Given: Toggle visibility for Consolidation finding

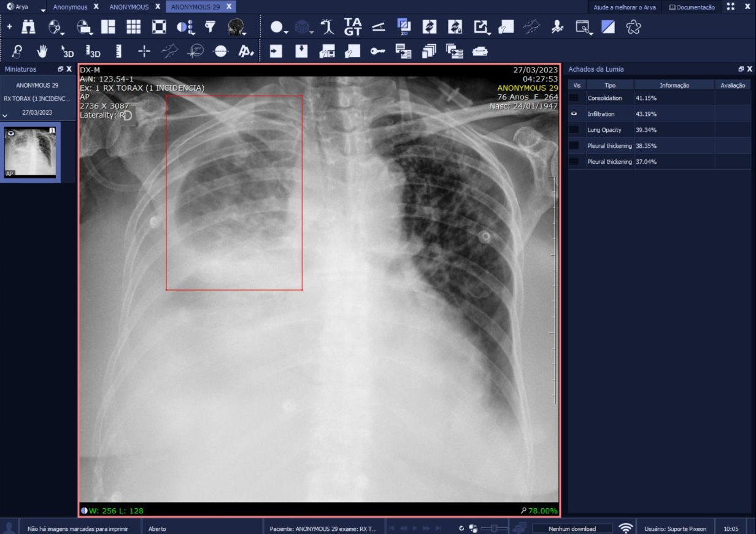Looking at the screenshot, I should [574, 97].
